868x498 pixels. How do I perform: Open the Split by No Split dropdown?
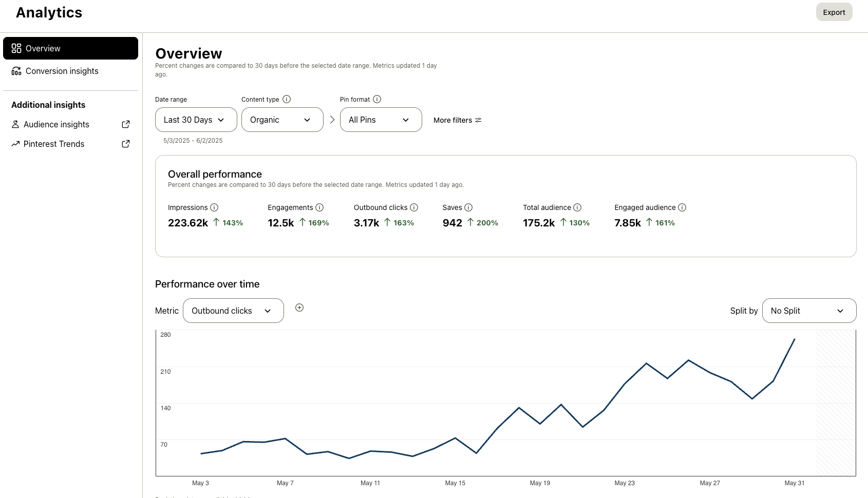(x=809, y=311)
